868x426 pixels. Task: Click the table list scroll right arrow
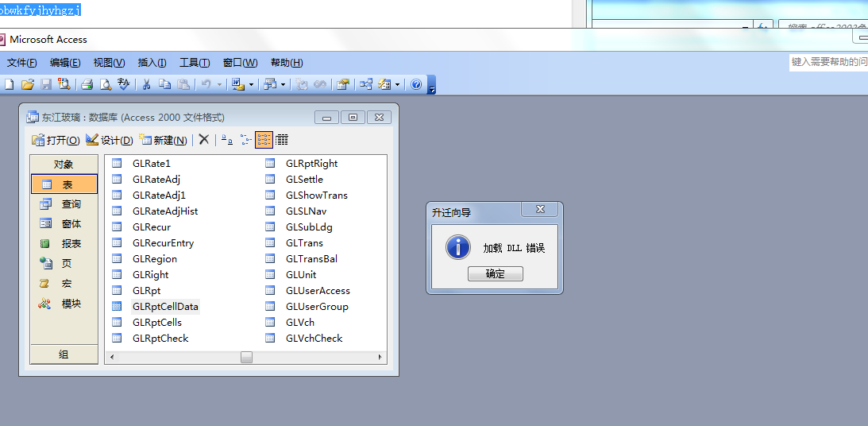380,358
